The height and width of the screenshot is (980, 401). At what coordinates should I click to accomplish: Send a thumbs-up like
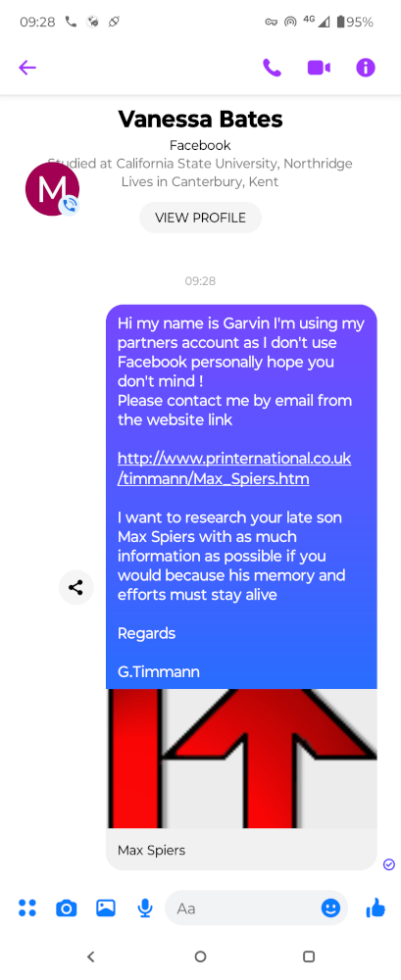coord(376,907)
